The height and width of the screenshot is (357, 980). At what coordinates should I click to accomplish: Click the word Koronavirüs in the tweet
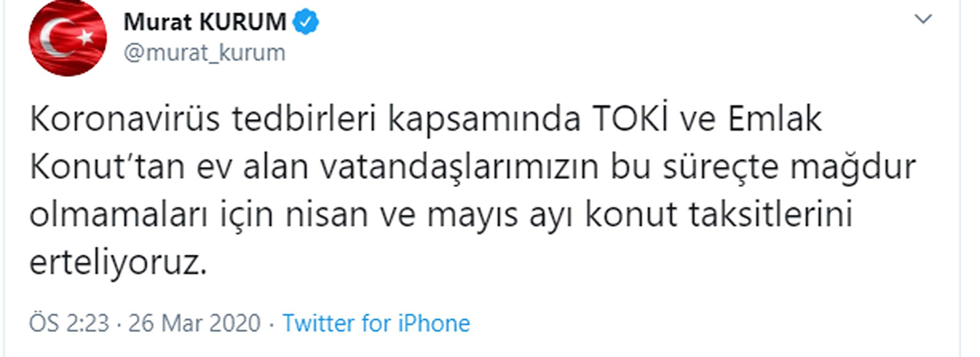(125, 119)
